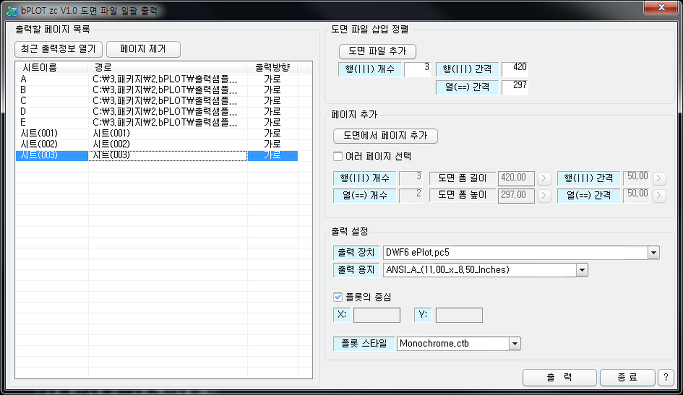Click arrow button beside 페이지 추가 행 간격 50.00
Viewport: 683px width, 395px height.
[659, 178]
